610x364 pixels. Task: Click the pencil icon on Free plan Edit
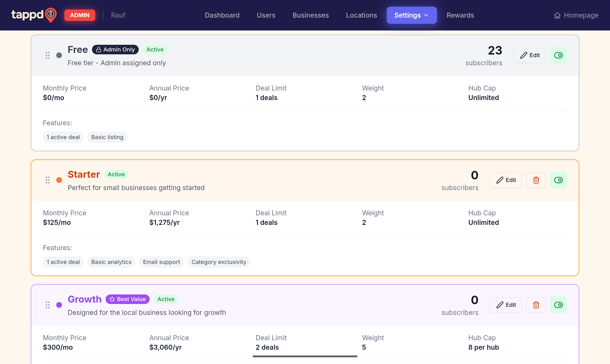pyautogui.click(x=524, y=55)
